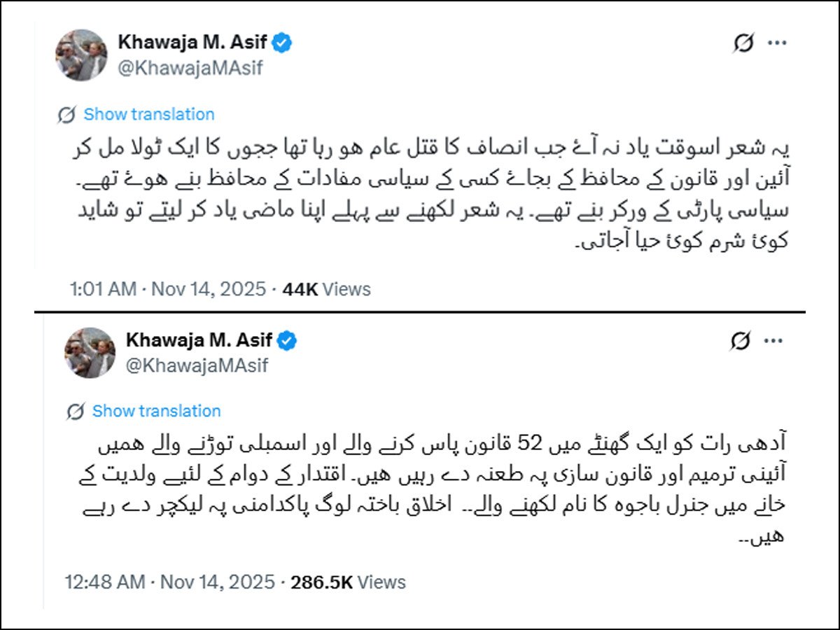Click the @KhawajaMAsif handle in the 286.5K-views tweet
Screen dimensions: 840x630
[197, 365]
